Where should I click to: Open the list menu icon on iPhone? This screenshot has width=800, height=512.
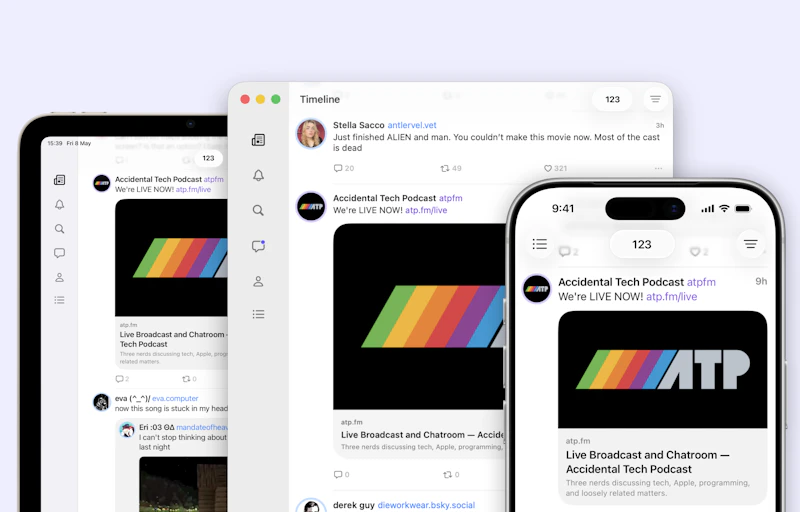(539, 244)
